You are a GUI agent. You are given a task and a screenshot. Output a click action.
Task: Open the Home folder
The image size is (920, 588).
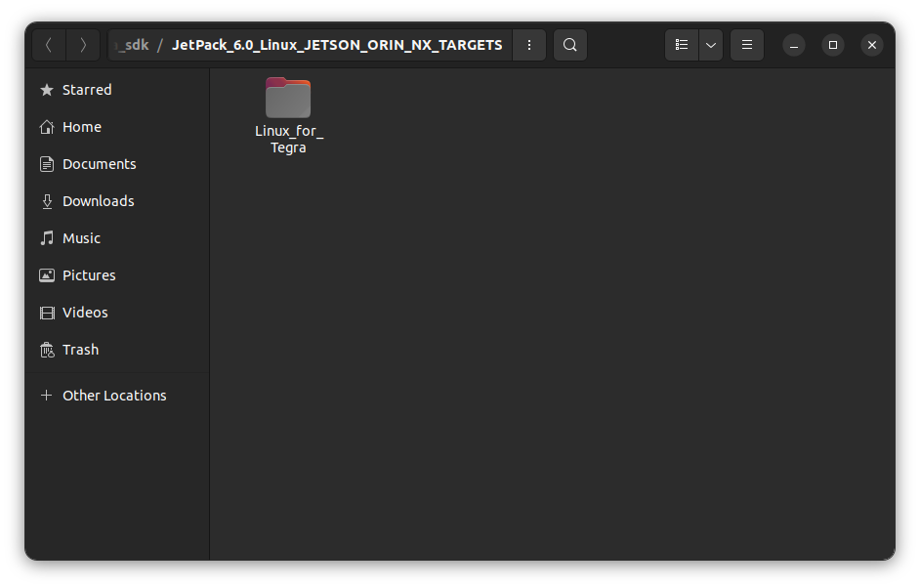(81, 126)
